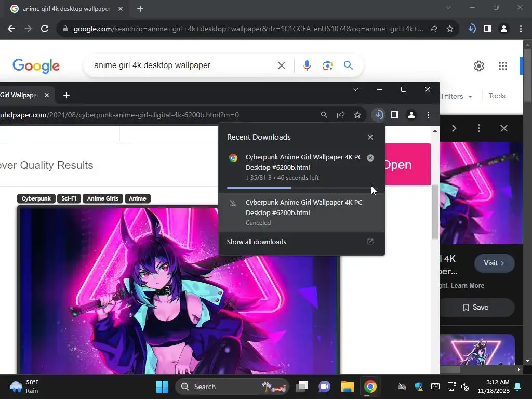Select Anime Girls tag

pyautogui.click(x=102, y=198)
